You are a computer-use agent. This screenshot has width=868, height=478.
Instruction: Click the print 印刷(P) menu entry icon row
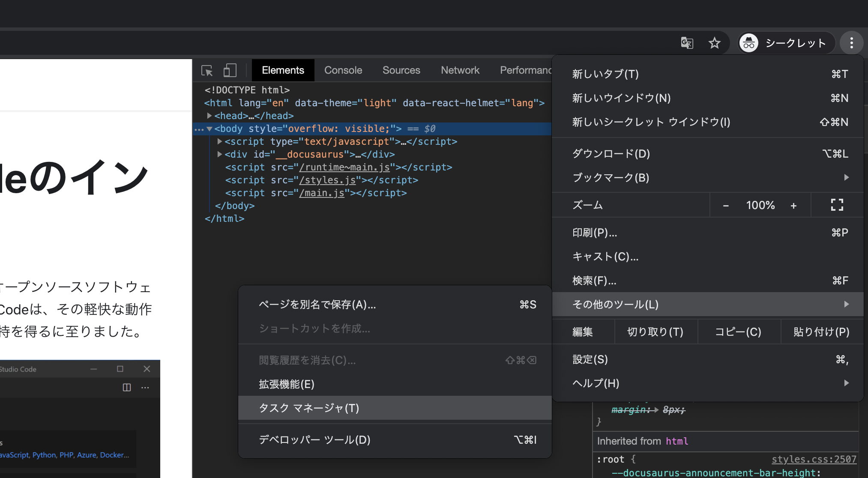595,233
